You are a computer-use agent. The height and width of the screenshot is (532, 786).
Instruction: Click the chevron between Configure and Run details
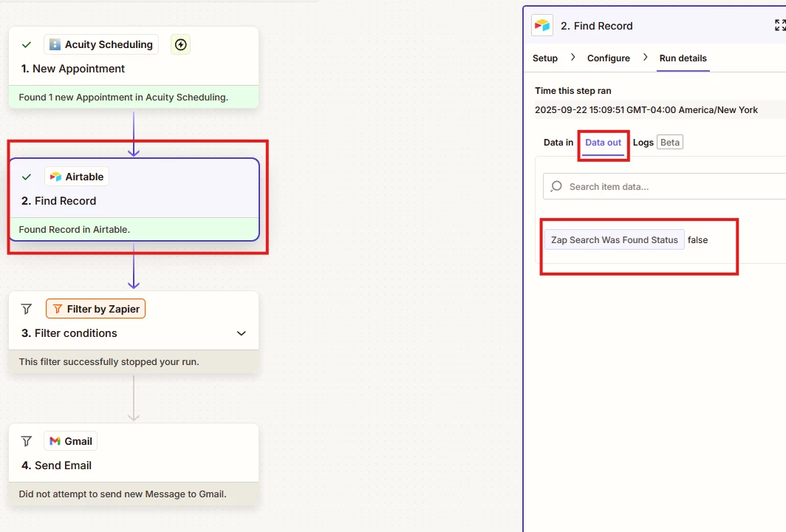645,58
